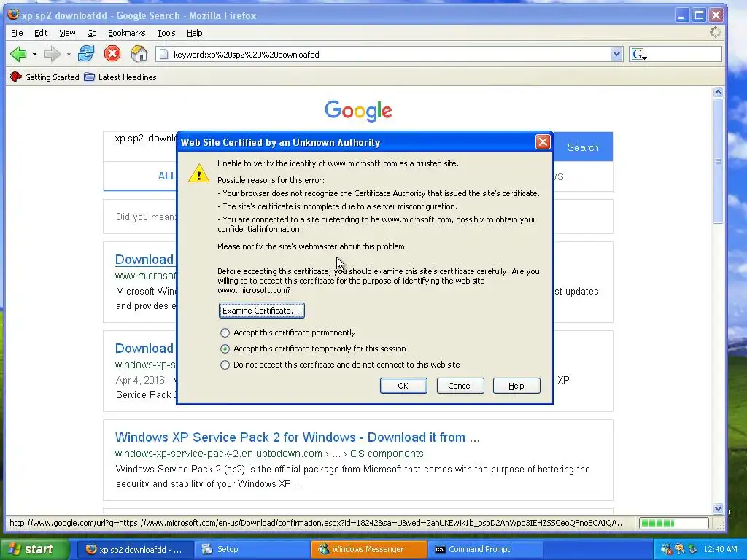The image size is (747, 560).
Task: Close the certificate dialog with red X
Action: (543, 142)
